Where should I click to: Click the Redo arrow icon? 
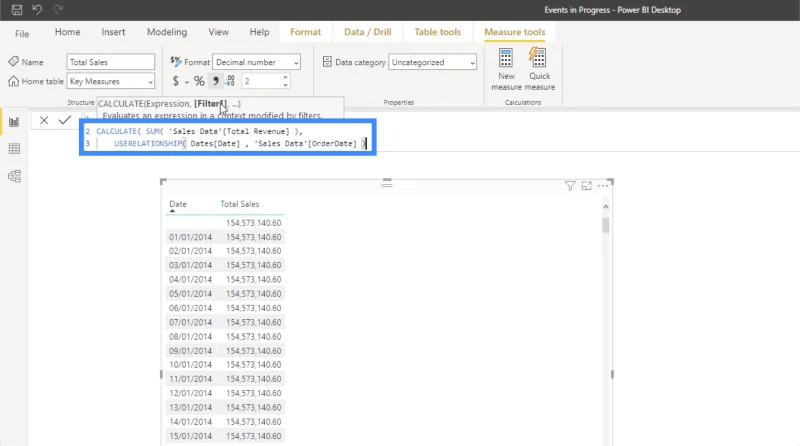coord(58,10)
